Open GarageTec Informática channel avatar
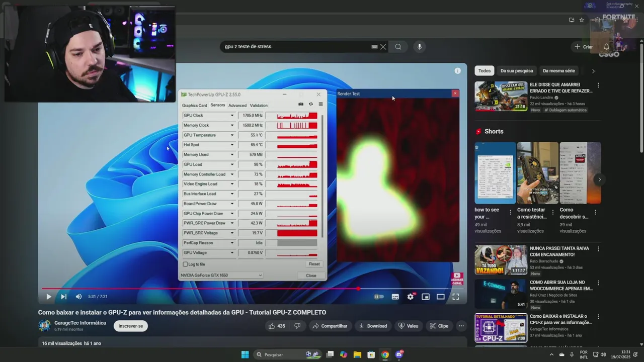The width and height of the screenshot is (644, 362). (44, 325)
